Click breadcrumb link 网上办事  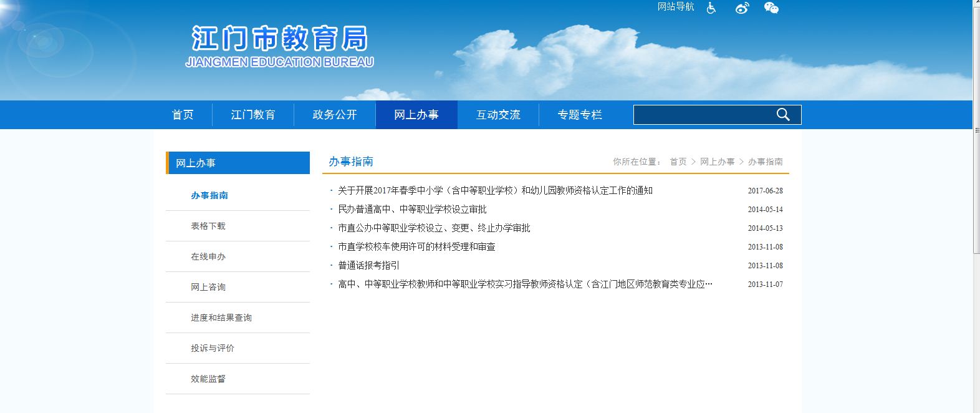click(x=718, y=162)
